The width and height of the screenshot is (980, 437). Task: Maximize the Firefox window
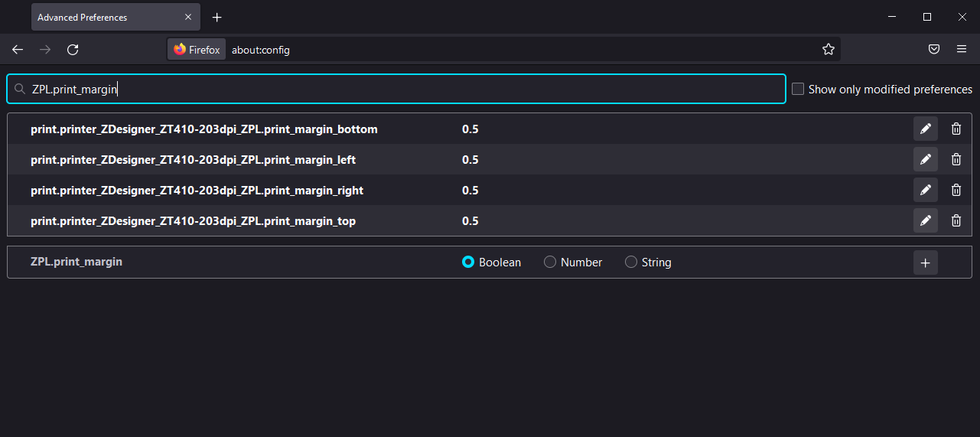tap(926, 17)
